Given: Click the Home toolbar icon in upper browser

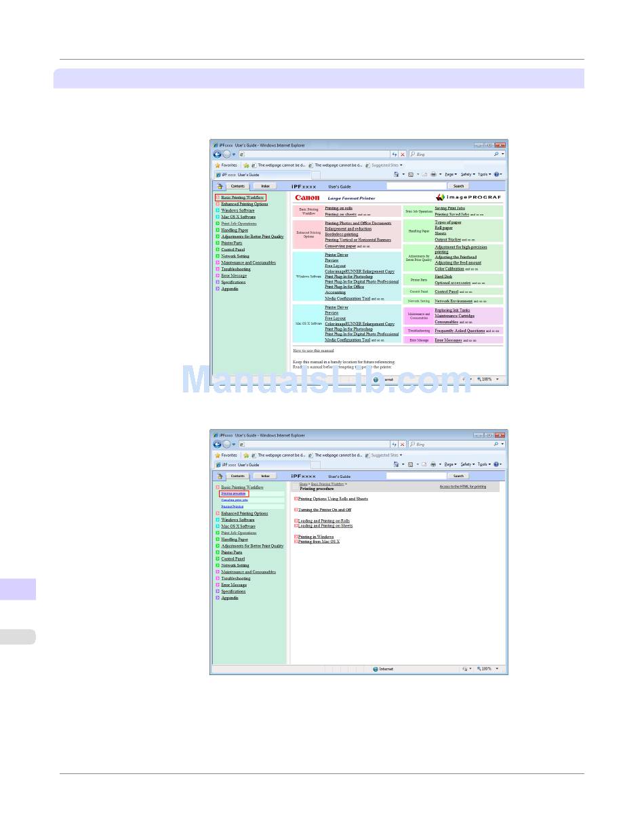Looking at the screenshot, I should tap(397, 174).
